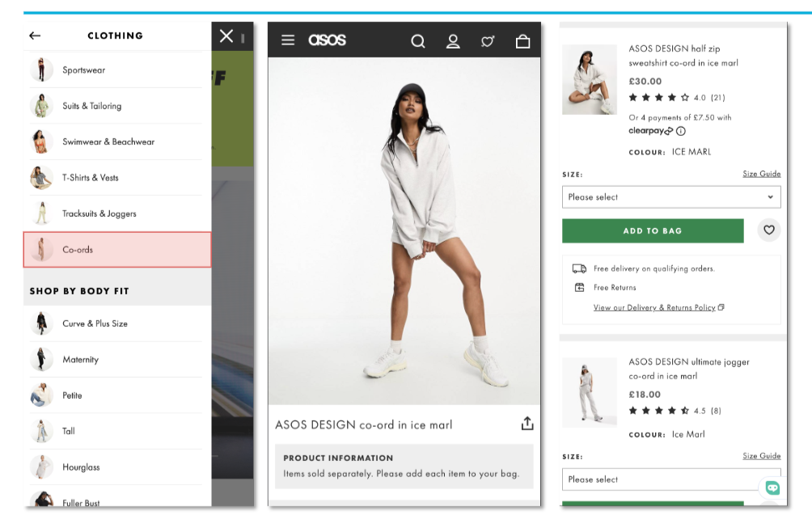Open the shopping bag icon

pyautogui.click(x=523, y=41)
